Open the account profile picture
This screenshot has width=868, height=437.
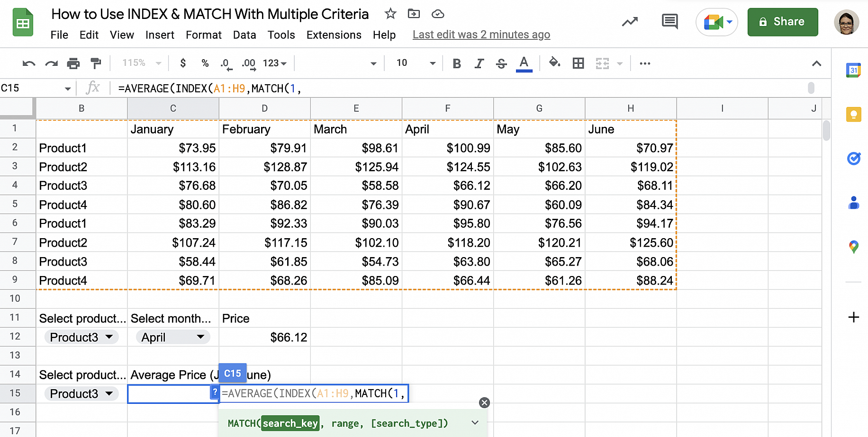pos(846,22)
